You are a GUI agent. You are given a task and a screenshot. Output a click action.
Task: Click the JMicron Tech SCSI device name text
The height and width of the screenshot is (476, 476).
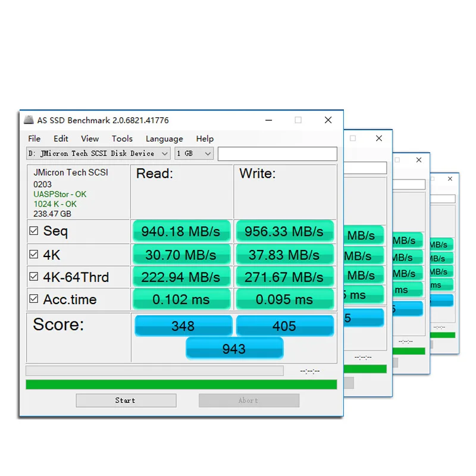pos(71,173)
